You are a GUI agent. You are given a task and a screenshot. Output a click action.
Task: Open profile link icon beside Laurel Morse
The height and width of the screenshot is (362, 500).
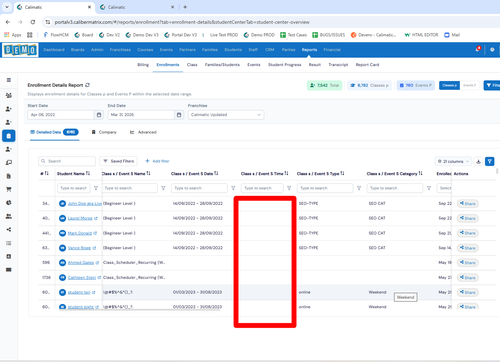point(96,218)
